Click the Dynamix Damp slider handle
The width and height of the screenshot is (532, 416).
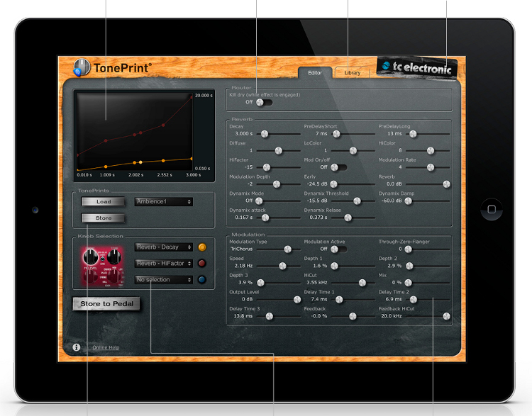408,201
